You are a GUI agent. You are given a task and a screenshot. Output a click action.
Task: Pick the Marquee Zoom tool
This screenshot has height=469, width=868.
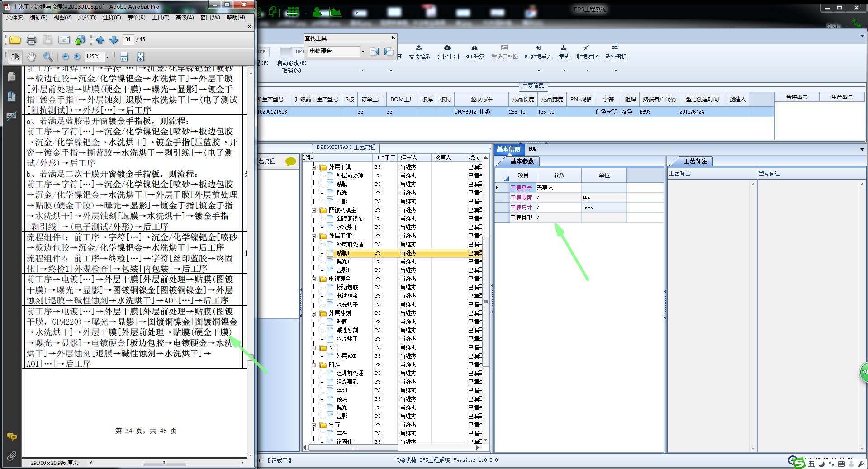(x=48, y=57)
